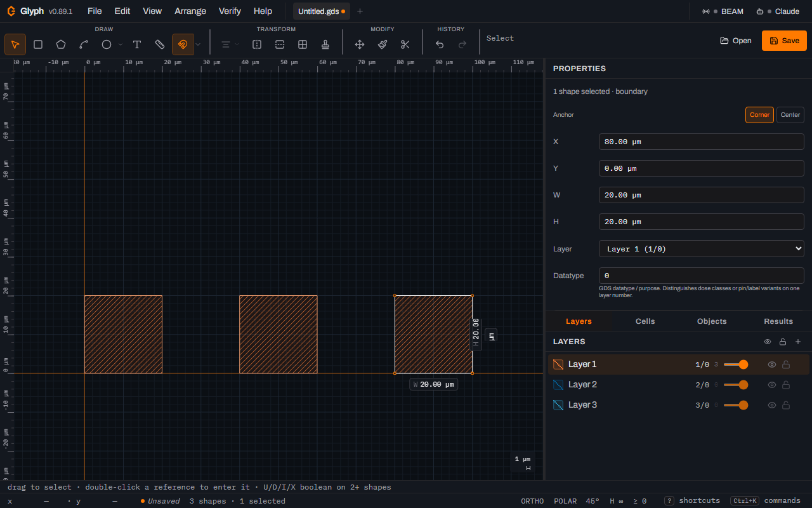Pick the paint brush modify tool
Viewport: 812px width, 508px height.
(383, 44)
